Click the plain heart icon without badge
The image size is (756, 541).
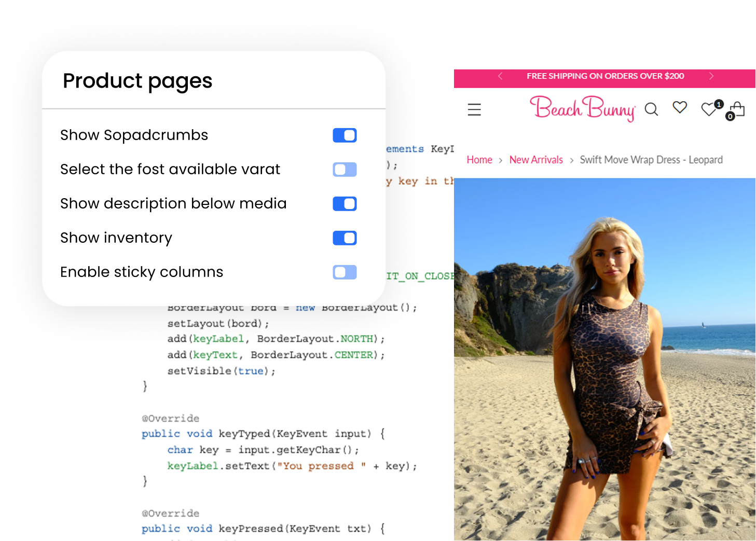[680, 107]
